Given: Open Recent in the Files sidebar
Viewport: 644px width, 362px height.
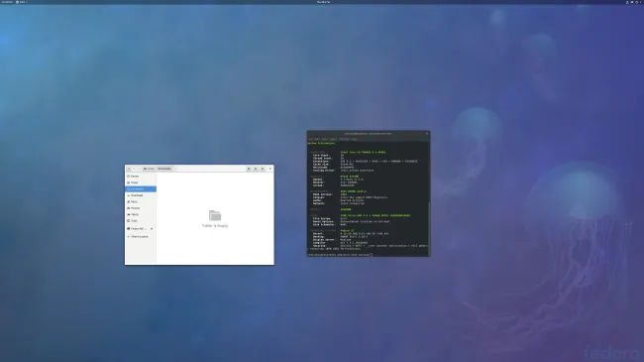Looking at the screenshot, I should tap(140, 177).
